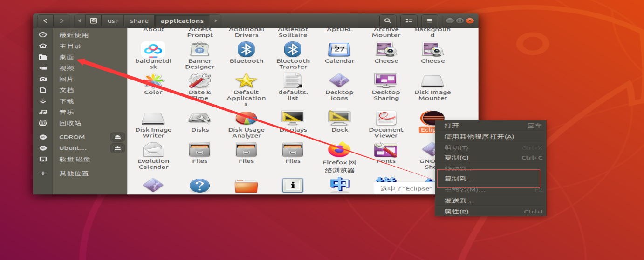This screenshot has height=260, width=644.
Task: Select Ubunt... volume in sidebar
Action: (x=73, y=148)
